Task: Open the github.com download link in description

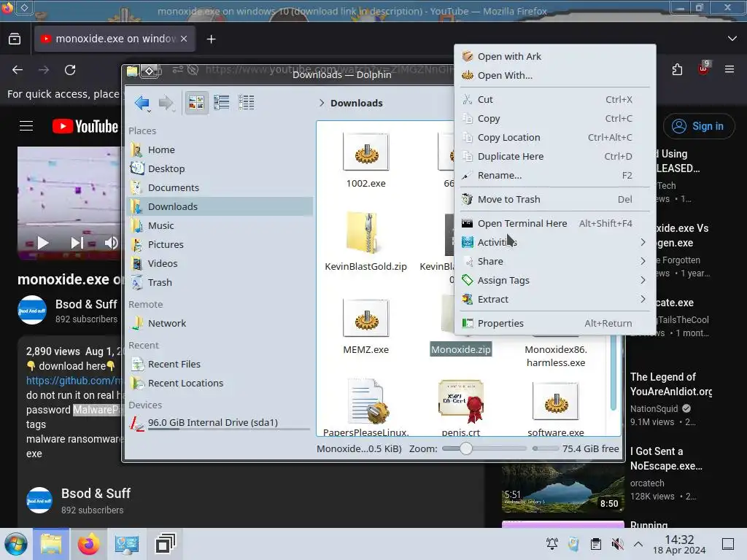Action: tap(74, 381)
